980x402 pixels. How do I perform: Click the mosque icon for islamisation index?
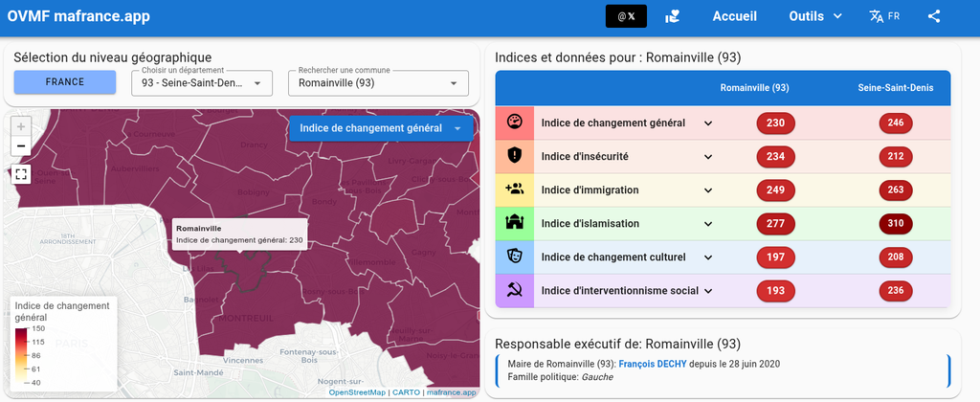click(x=514, y=223)
